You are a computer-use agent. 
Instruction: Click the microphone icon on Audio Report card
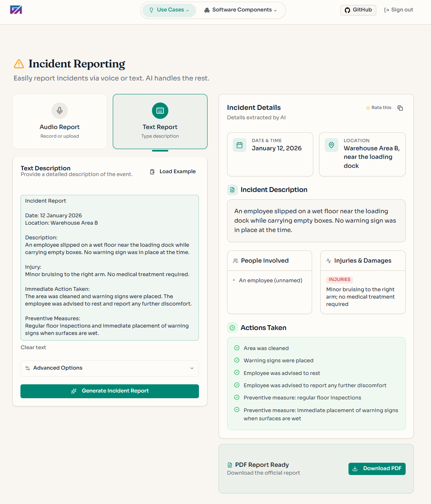59,110
